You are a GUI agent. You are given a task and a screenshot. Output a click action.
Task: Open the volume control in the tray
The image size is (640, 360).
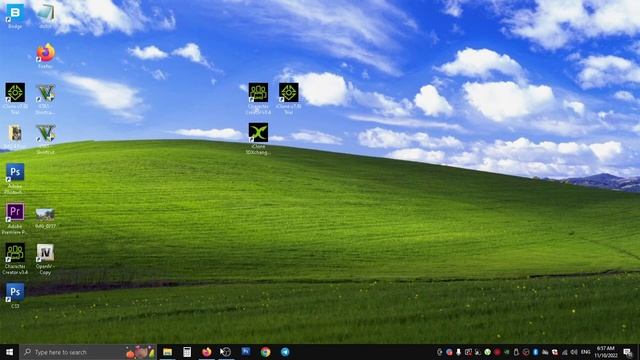click(574, 352)
